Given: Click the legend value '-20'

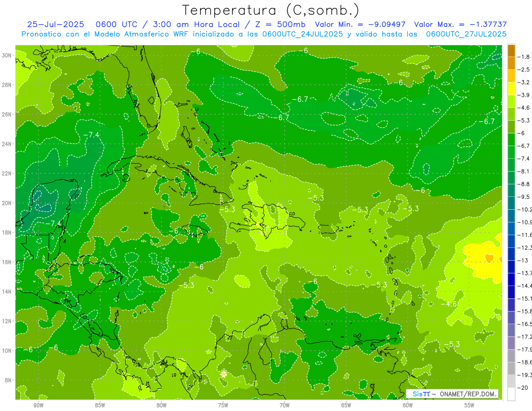Looking at the screenshot, I should click(x=522, y=388).
